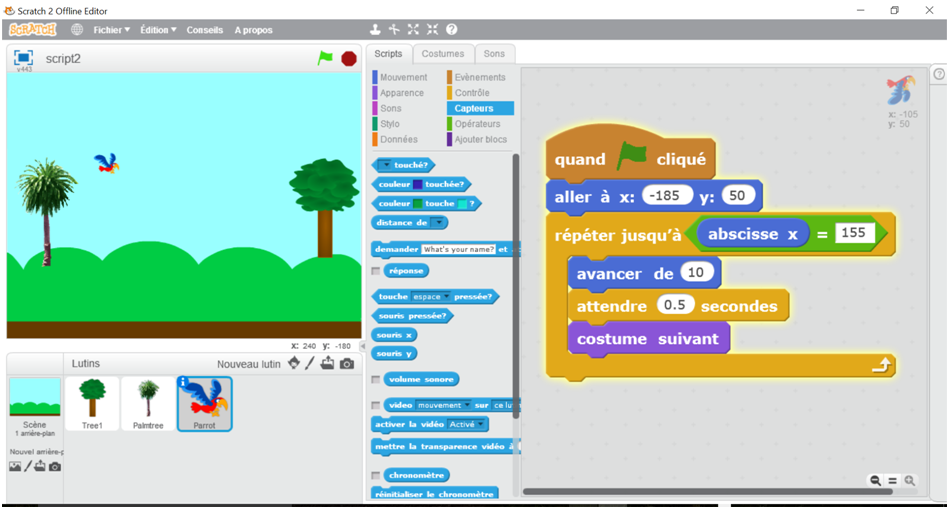Screen dimensions: 949x509
Task: Select the Duplicate stamp tool
Action: coord(376,30)
